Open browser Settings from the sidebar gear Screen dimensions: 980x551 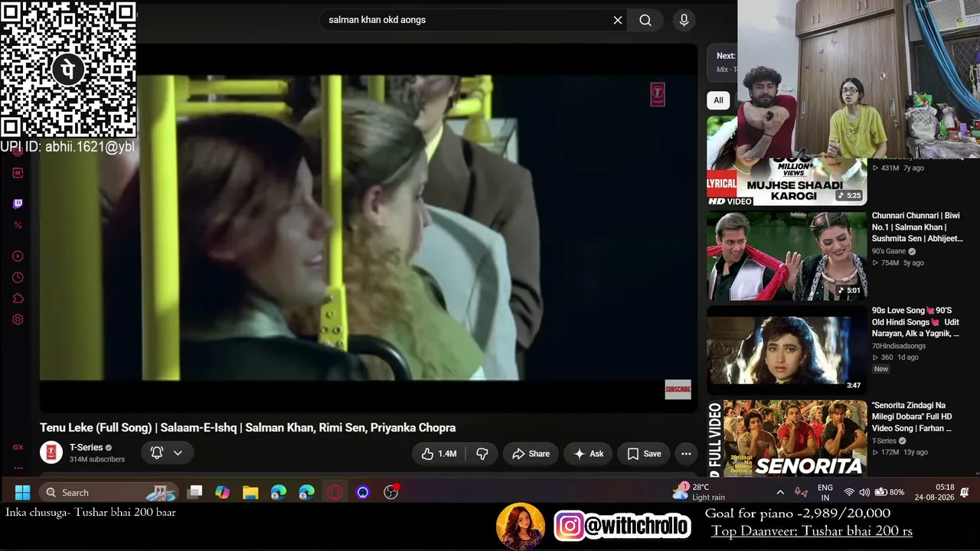(18, 320)
